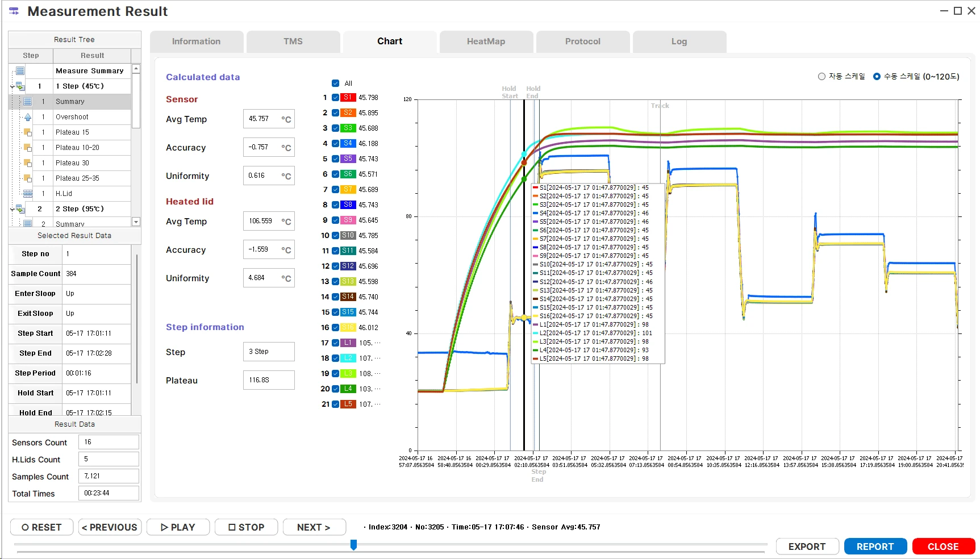The height and width of the screenshot is (559, 980).
Task: Select the Chart tab
Action: [390, 41]
